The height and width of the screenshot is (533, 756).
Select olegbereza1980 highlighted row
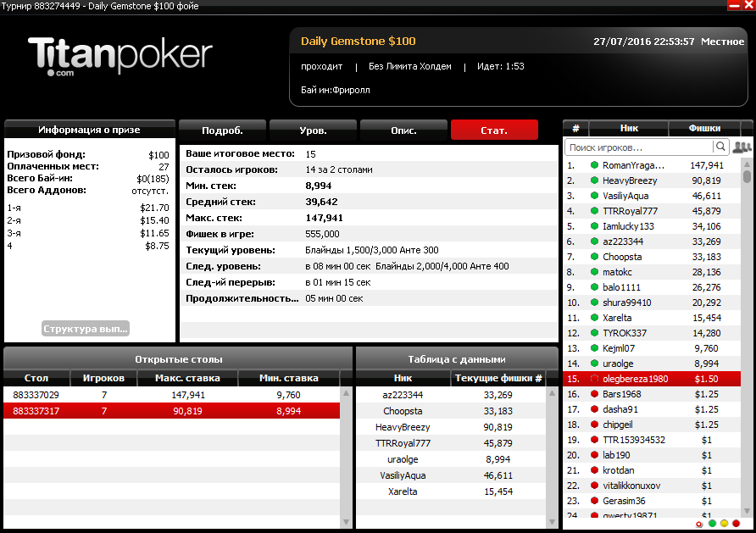(652, 379)
